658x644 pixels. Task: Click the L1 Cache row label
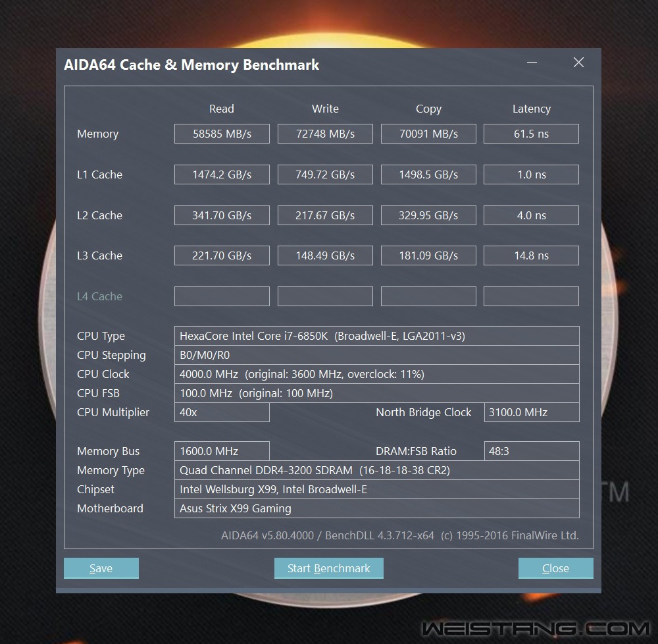(99, 174)
